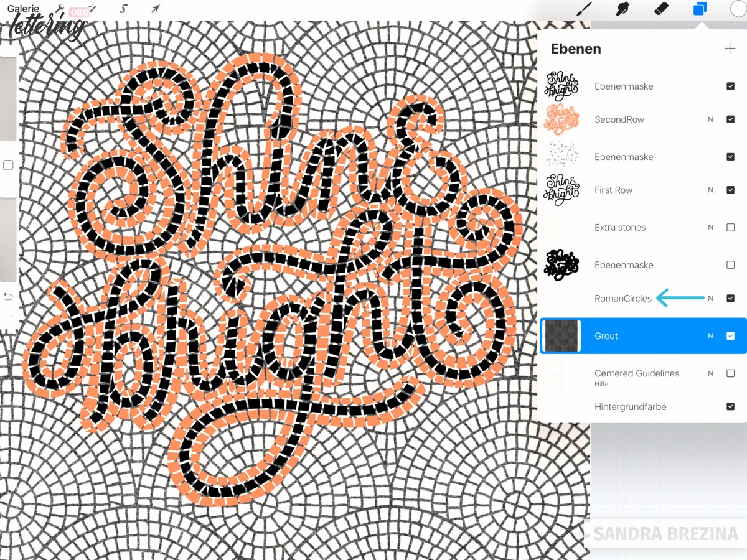
Task: Select the First Row layer
Action: 613,190
